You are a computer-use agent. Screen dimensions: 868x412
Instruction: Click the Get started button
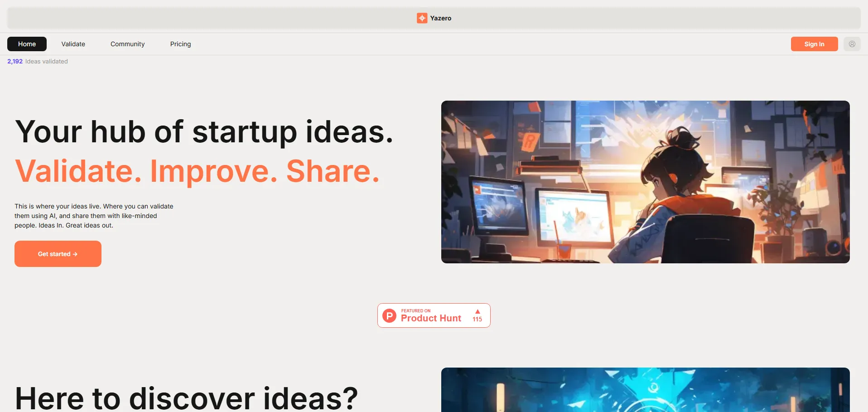[x=58, y=254]
